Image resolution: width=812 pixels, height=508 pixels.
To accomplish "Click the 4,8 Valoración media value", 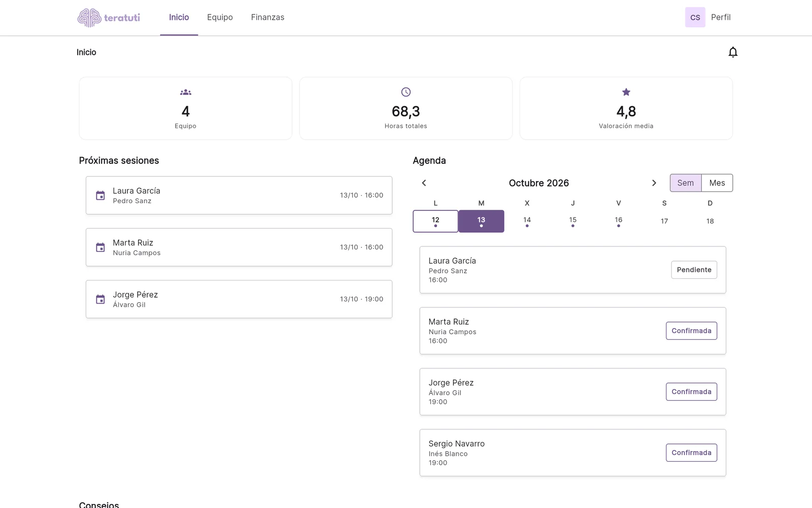I will (x=626, y=111).
